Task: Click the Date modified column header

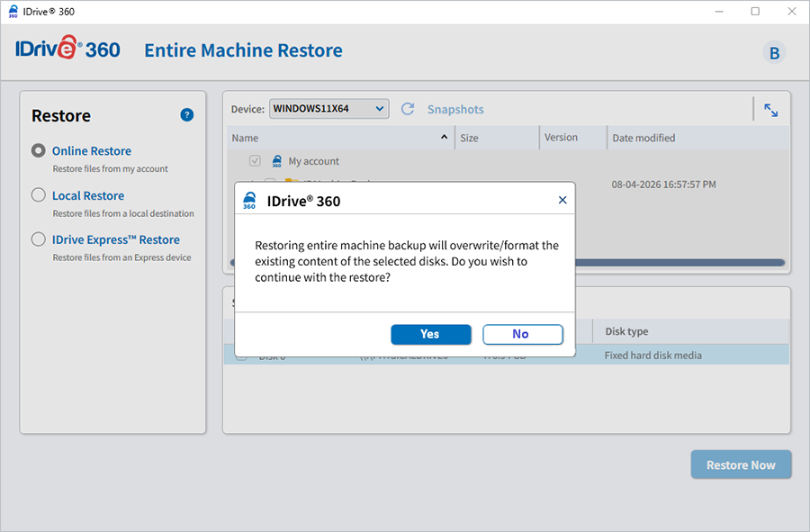Action: pos(697,138)
